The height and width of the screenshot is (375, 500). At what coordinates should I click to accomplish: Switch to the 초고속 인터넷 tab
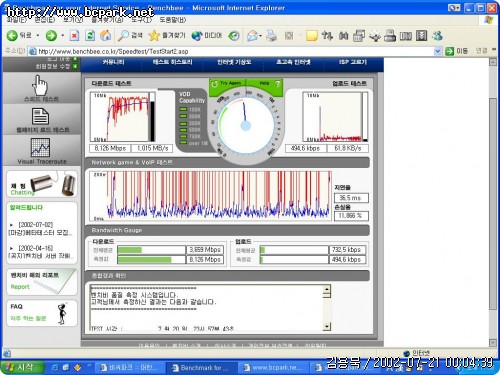pos(293,62)
